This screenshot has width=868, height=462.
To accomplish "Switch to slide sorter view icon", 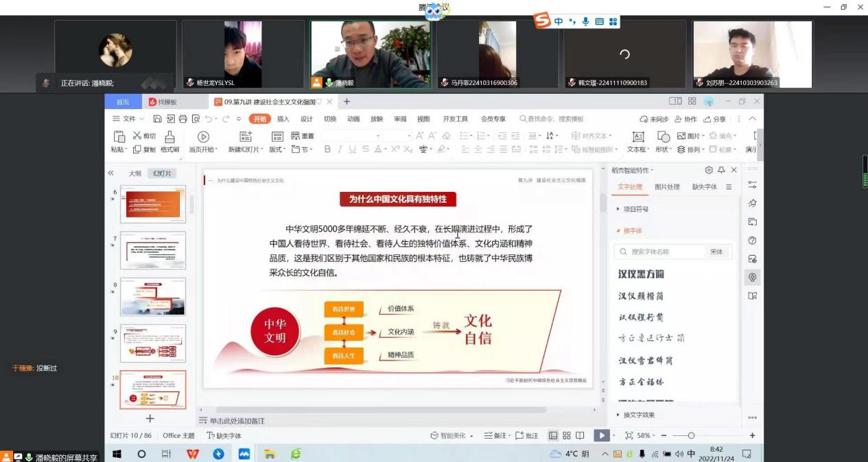I will (567, 435).
